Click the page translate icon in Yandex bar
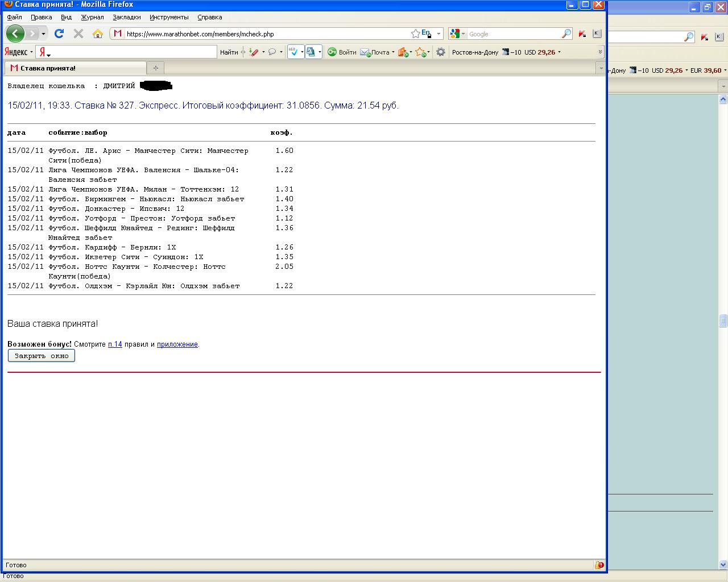This screenshot has height=582, width=728. click(x=311, y=52)
